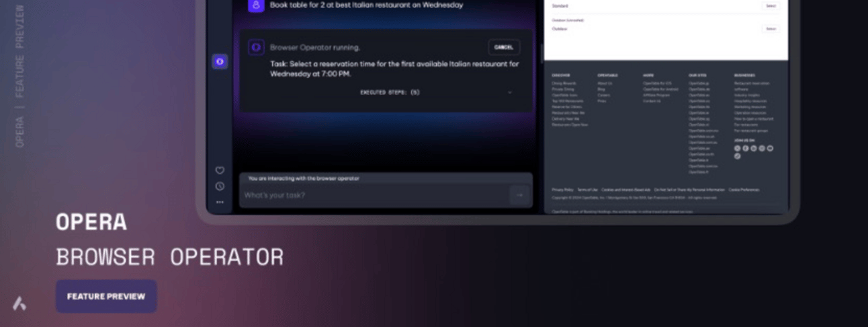Open the Reserve for Others link
The height and width of the screenshot is (327, 868).
(567, 107)
